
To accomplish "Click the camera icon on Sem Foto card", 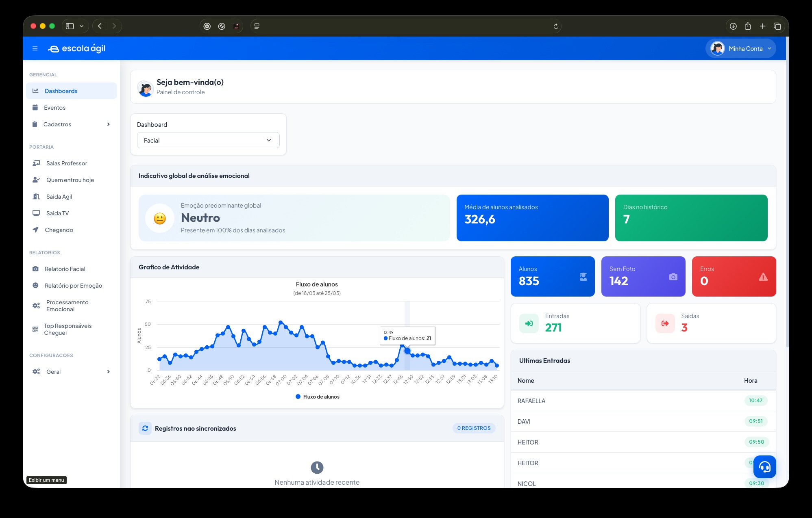I will (x=673, y=277).
